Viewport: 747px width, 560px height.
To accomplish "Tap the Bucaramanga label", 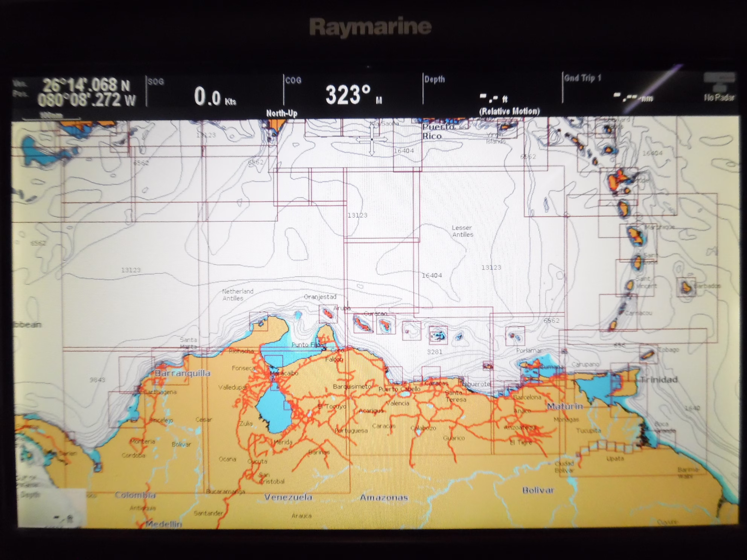I will [x=226, y=492].
